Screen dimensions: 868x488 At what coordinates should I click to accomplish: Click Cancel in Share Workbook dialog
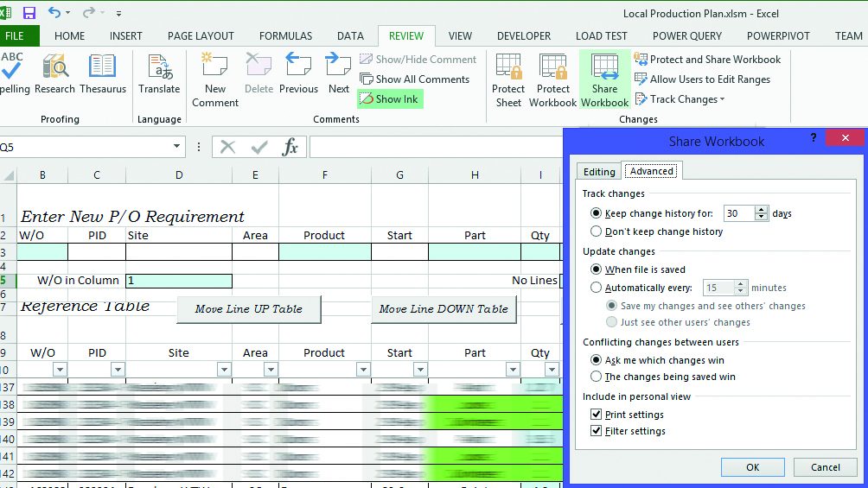pos(826,467)
